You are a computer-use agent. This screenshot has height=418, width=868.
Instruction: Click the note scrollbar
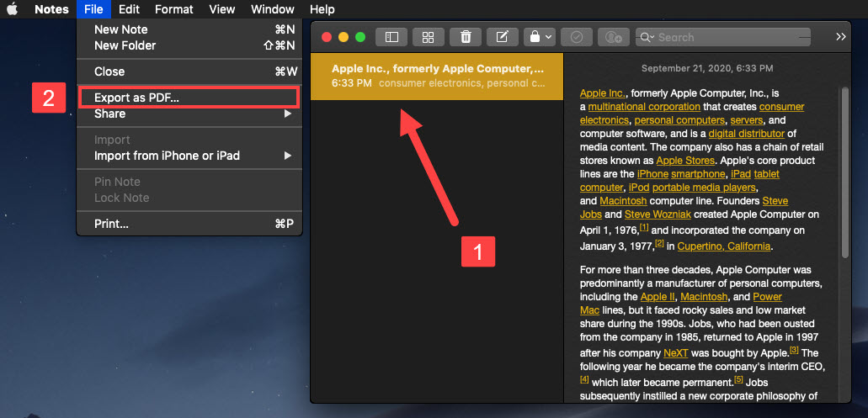[x=844, y=172]
